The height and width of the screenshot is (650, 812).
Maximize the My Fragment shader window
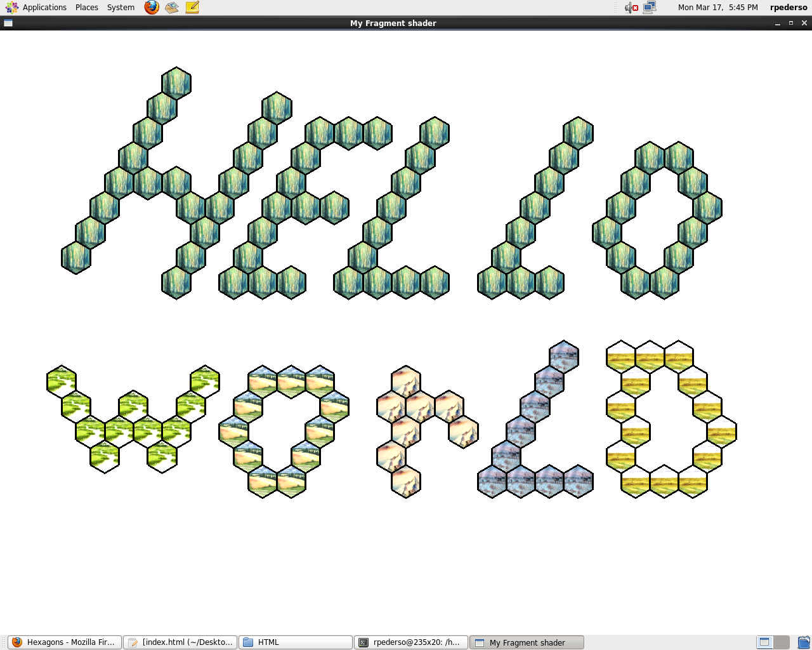(791, 23)
